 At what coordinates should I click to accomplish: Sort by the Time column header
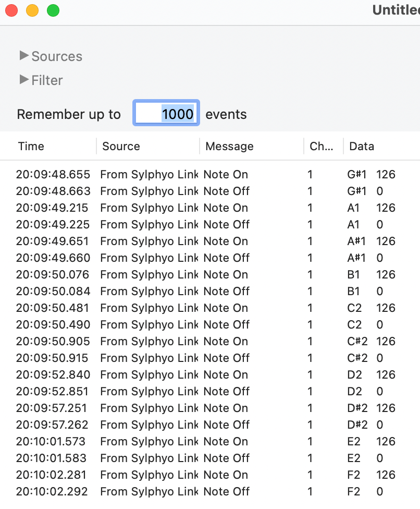(x=31, y=147)
